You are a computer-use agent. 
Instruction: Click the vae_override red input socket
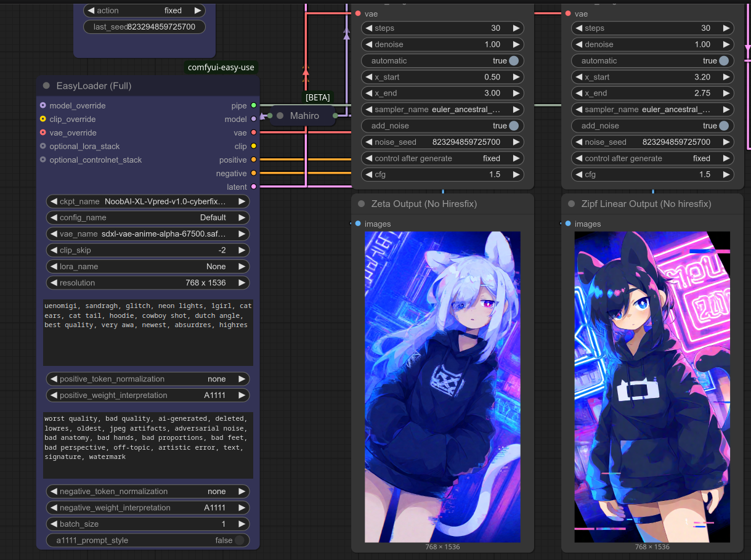click(x=43, y=132)
